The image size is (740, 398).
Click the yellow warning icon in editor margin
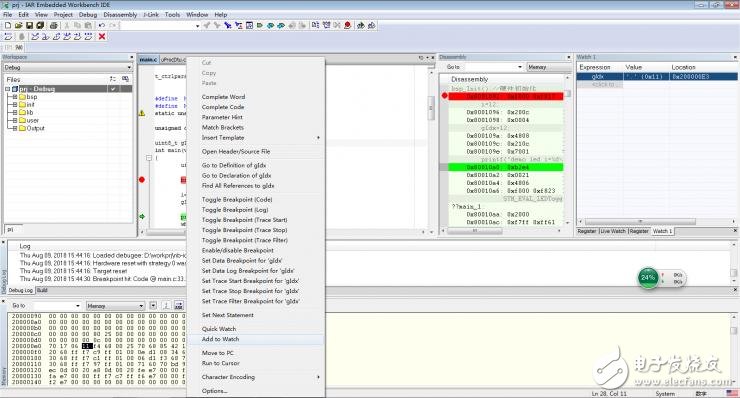(142, 113)
